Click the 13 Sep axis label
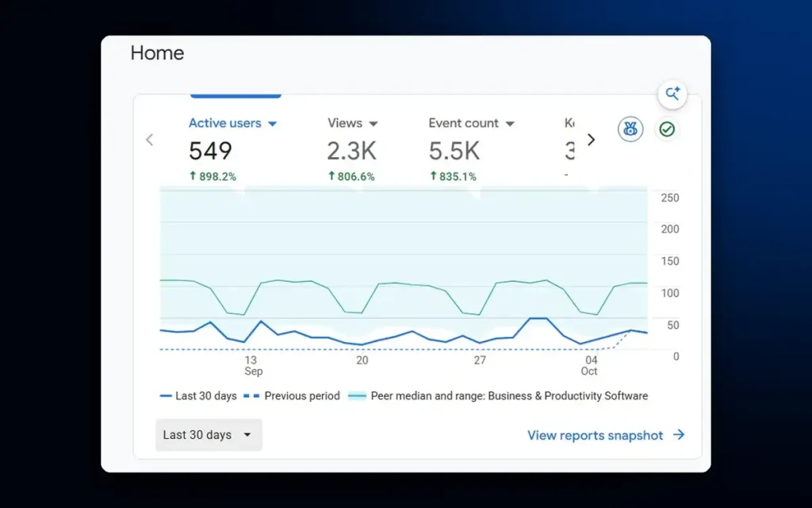 pos(252,365)
